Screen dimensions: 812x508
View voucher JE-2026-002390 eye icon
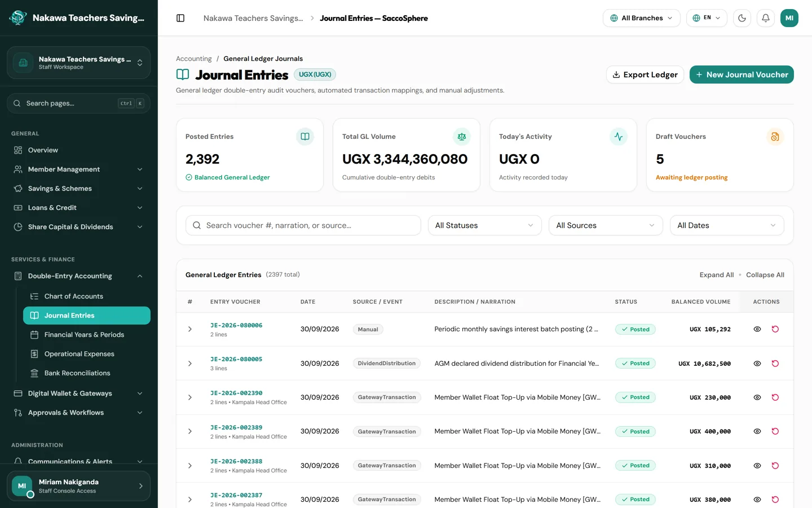(x=757, y=397)
